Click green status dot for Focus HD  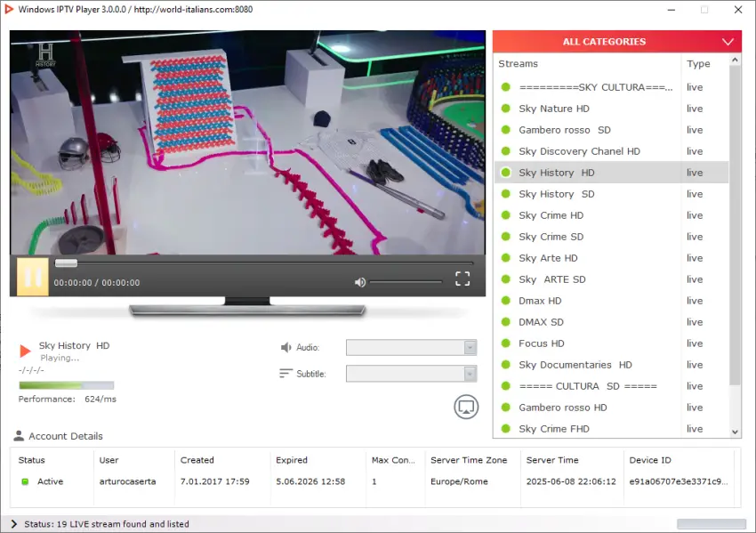(x=506, y=343)
